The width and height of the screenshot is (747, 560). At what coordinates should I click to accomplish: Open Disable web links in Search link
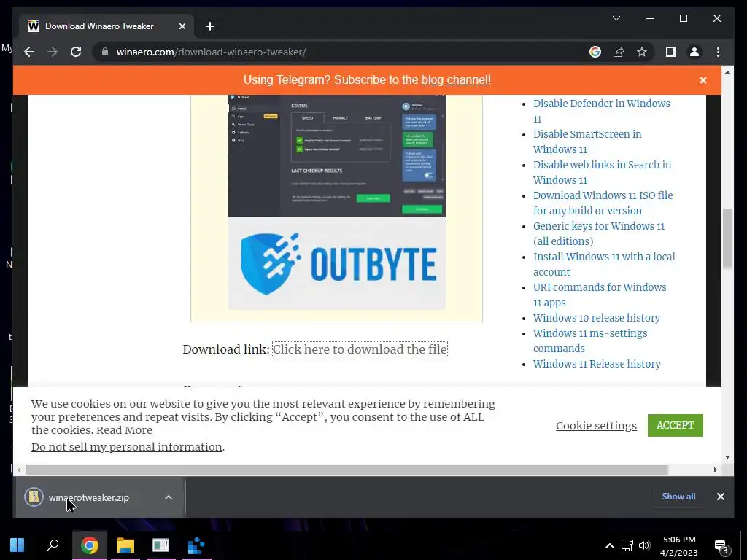[602, 172]
